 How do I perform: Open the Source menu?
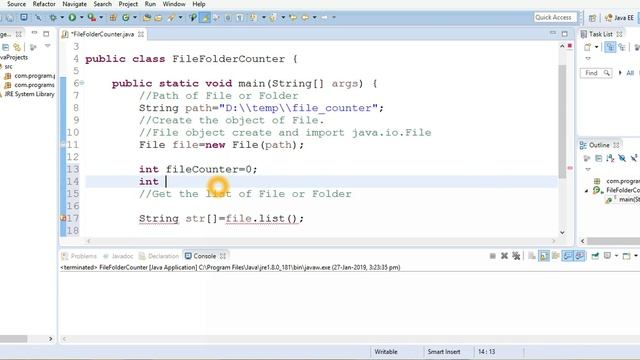[x=16, y=4]
